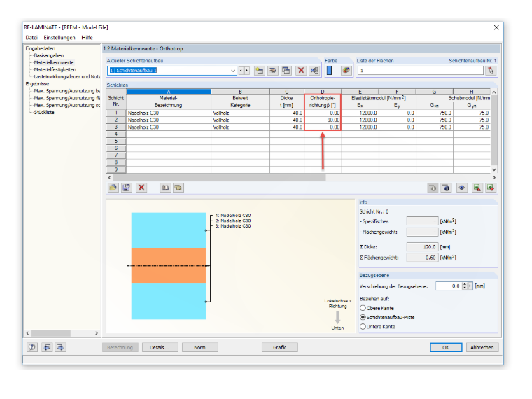This screenshot has width=532, height=399.
Task: Click the import from Excel icon
Action: click(491, 188)
